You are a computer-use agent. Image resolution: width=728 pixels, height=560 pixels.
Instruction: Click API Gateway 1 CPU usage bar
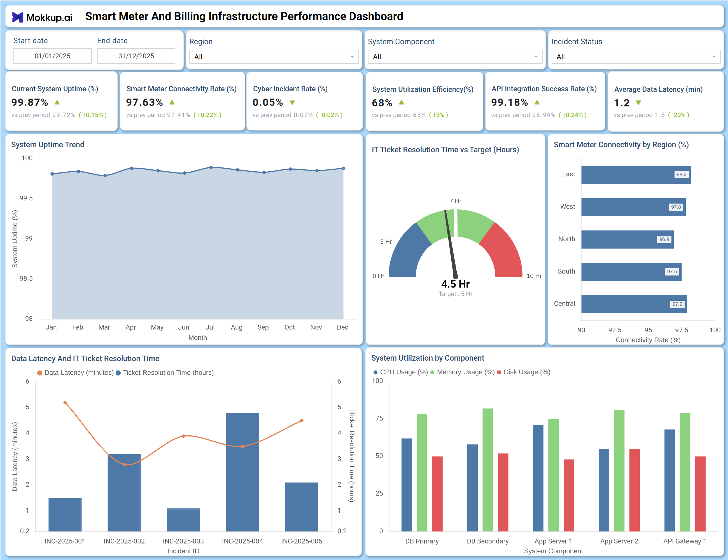pyautogui.click(x=670, y=480)
